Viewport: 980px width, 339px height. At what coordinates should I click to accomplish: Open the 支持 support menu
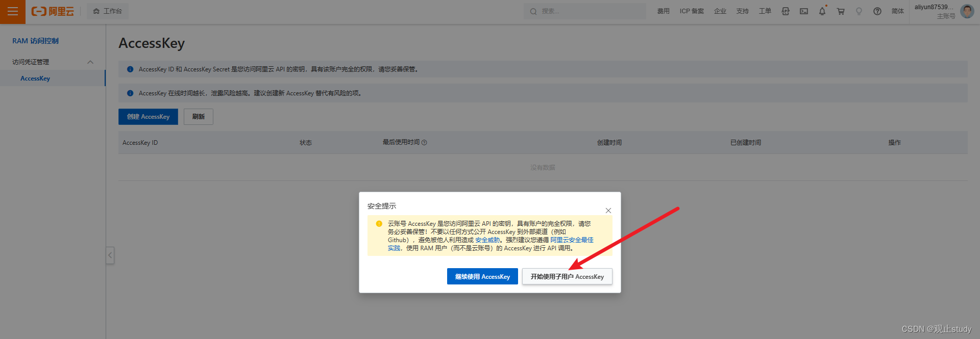(x=743, y=11)
